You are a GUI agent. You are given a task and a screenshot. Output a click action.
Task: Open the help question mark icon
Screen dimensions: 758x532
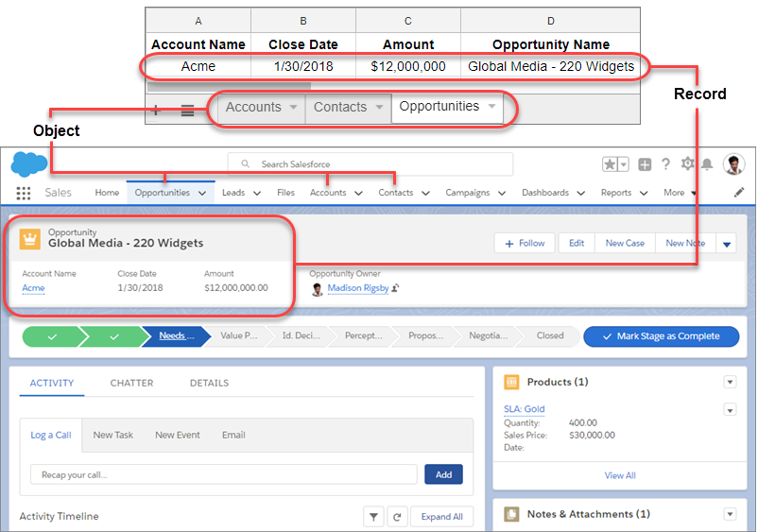coord(665,164)
